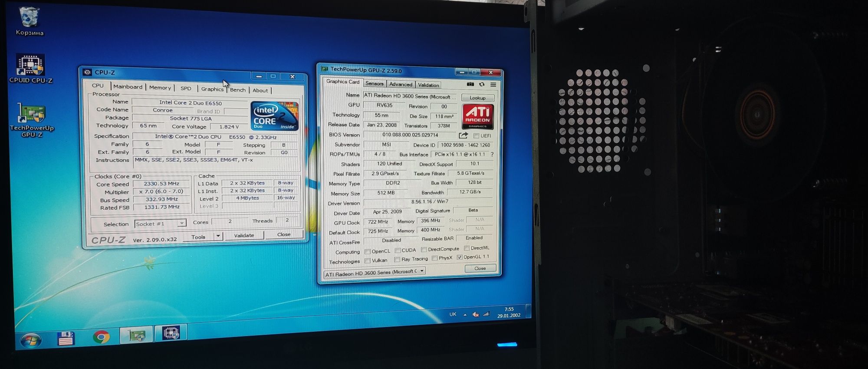Open the Graphics tab in CPU-Z

(212, 89)
